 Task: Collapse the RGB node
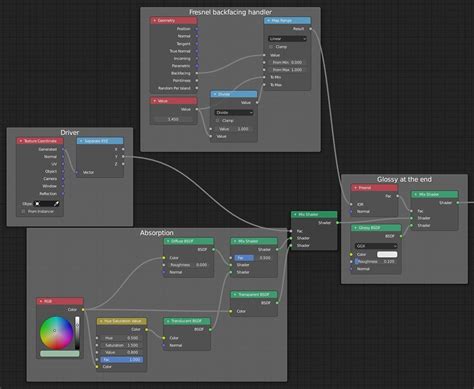(41, 301)
